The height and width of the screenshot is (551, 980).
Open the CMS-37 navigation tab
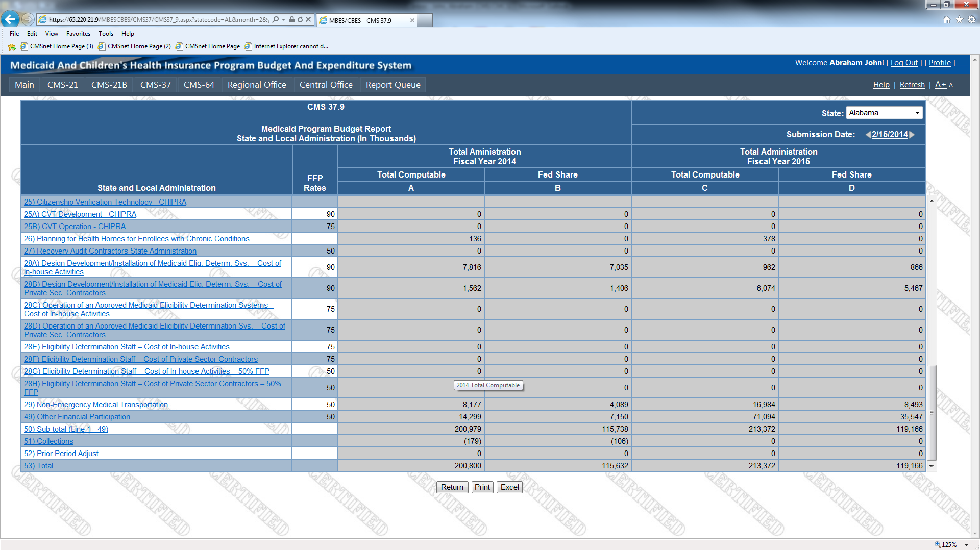tap(155, 85)
